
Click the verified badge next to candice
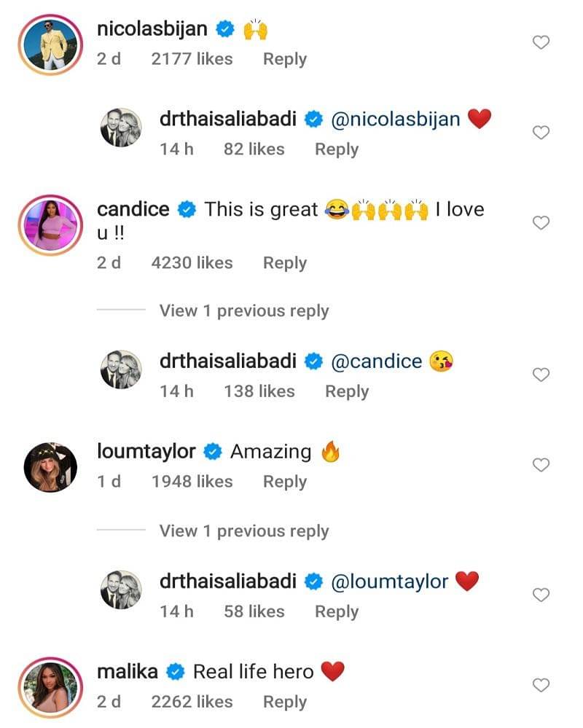tap(187, 209)
